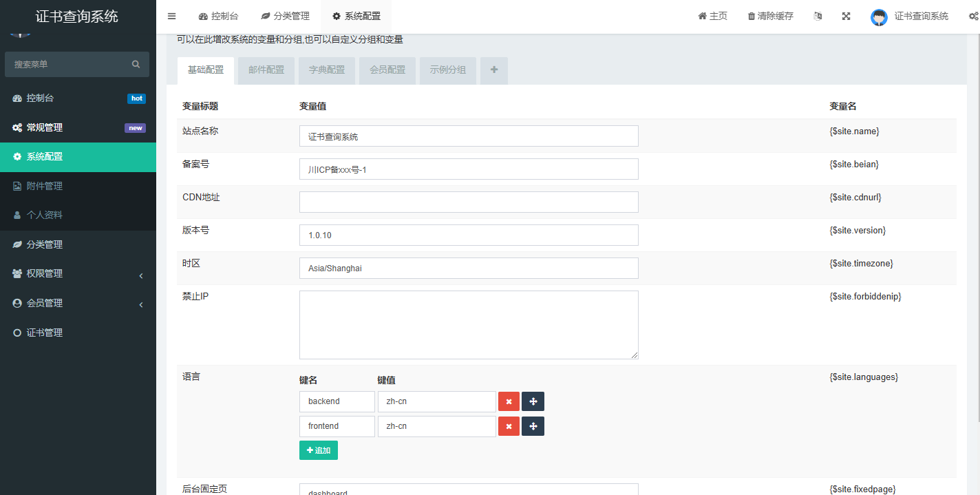This screenshot has width=980, height=495.
Task: Click the move arrows icon beside the frontend row
Action: pyautogui.click(x=533, y=426)
